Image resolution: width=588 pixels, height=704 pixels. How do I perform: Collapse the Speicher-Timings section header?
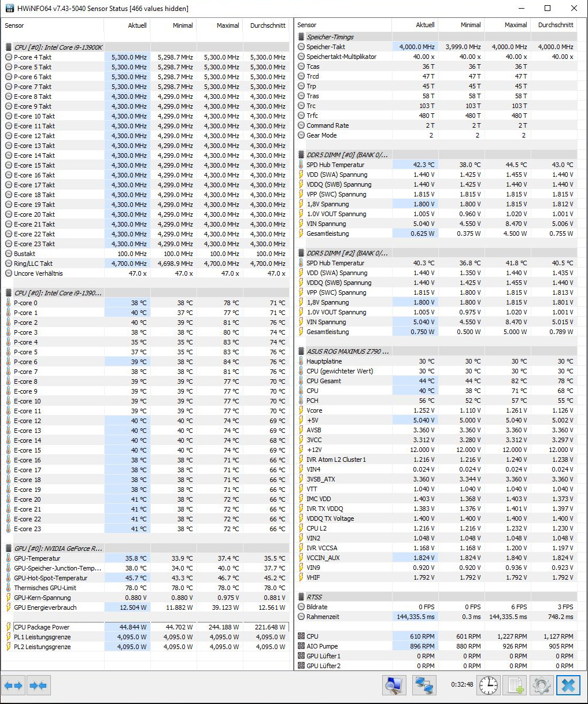[x=330, y=37]
